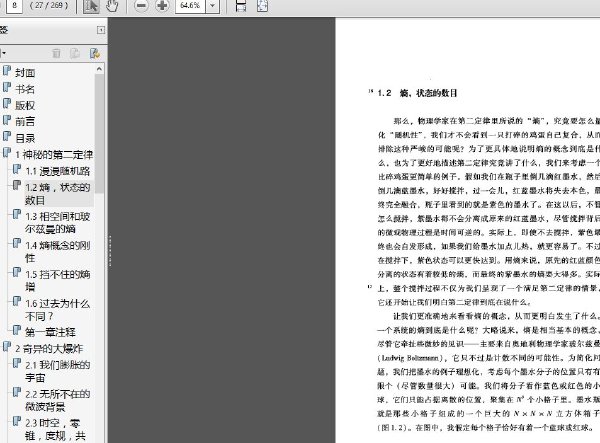The image size is (600, 443).
Task: Open bookmark 封面
Action: coord(25,73)
